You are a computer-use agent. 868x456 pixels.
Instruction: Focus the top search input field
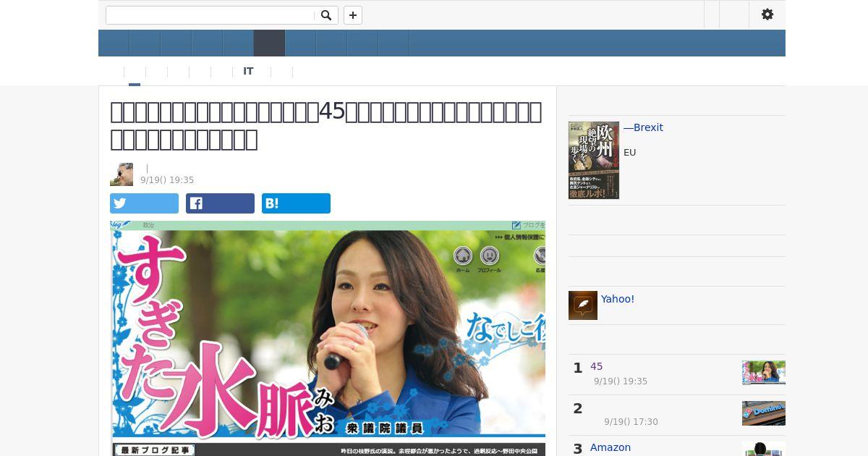coord(210,15)
